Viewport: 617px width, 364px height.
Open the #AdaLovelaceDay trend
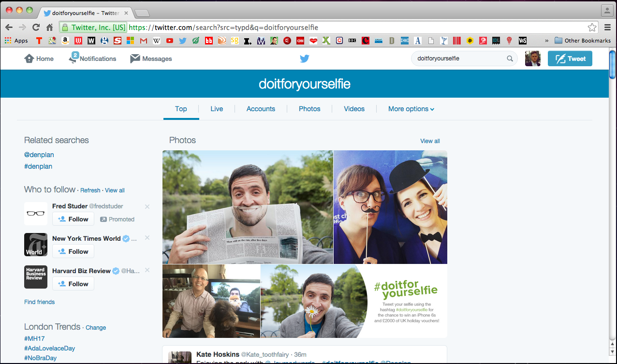click(x=49, y=348)
